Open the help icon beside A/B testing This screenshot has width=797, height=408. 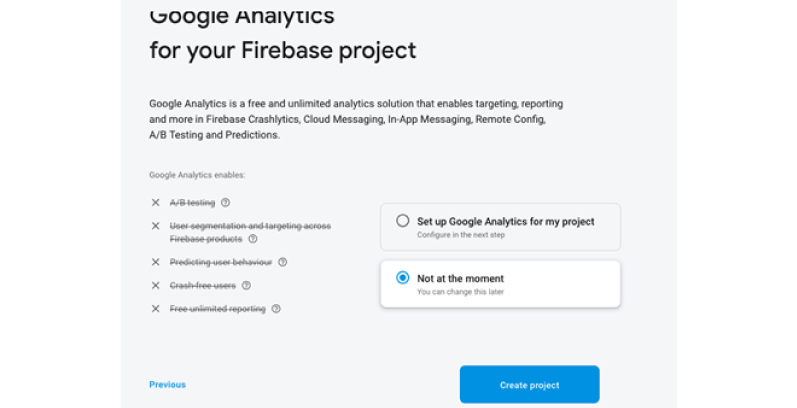tap(225, 202)
